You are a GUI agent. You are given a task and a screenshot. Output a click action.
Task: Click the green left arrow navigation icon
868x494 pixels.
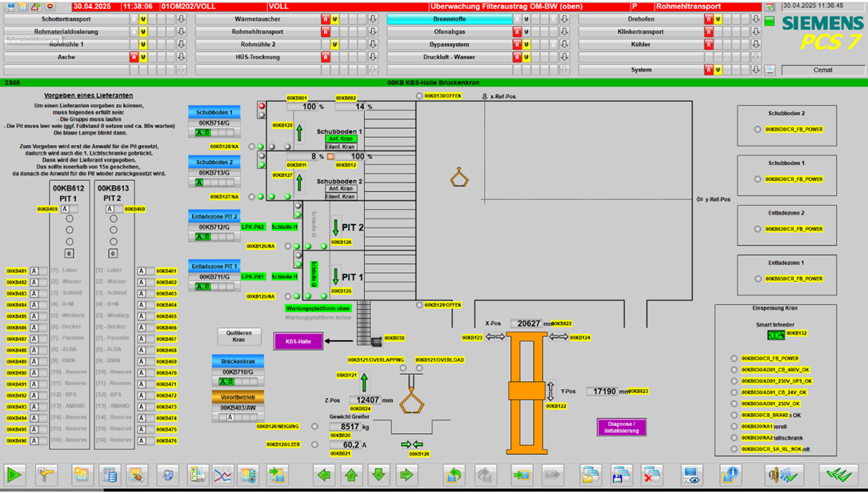pyautogui.click(x=324, y=475)
